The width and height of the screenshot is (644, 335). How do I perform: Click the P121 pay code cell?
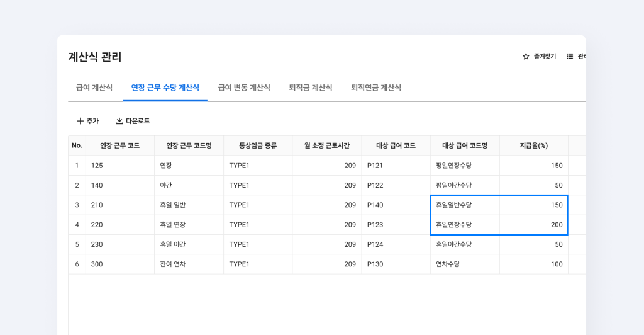click(396, 166)
